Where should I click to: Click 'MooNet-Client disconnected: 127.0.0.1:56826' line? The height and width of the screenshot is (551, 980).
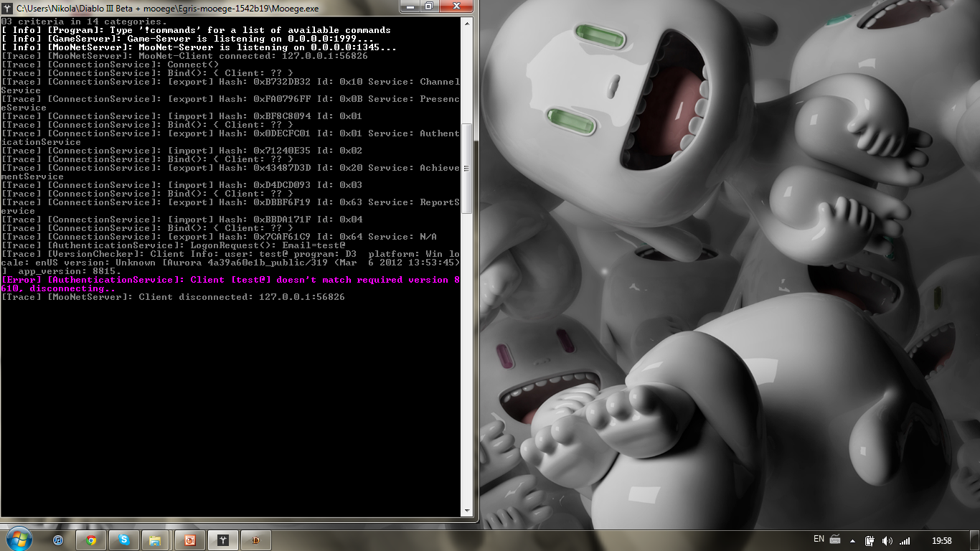[173, 297]
